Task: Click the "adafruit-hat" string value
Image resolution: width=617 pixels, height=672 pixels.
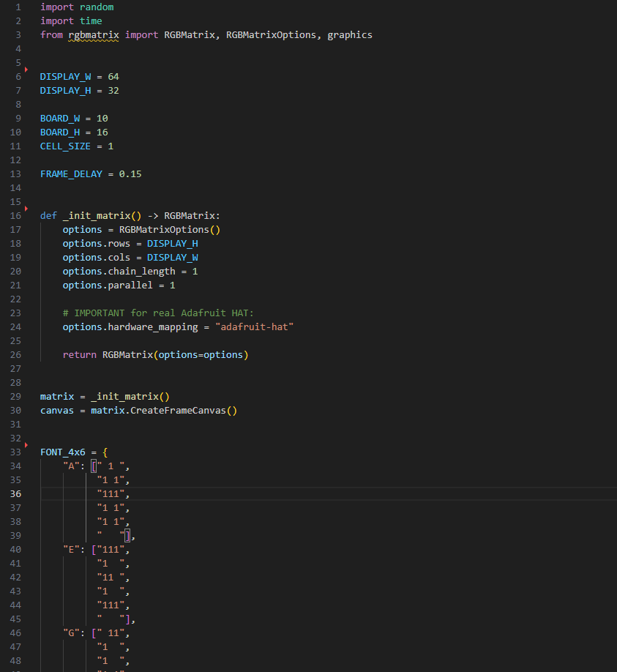Action: tap(254, 327)
